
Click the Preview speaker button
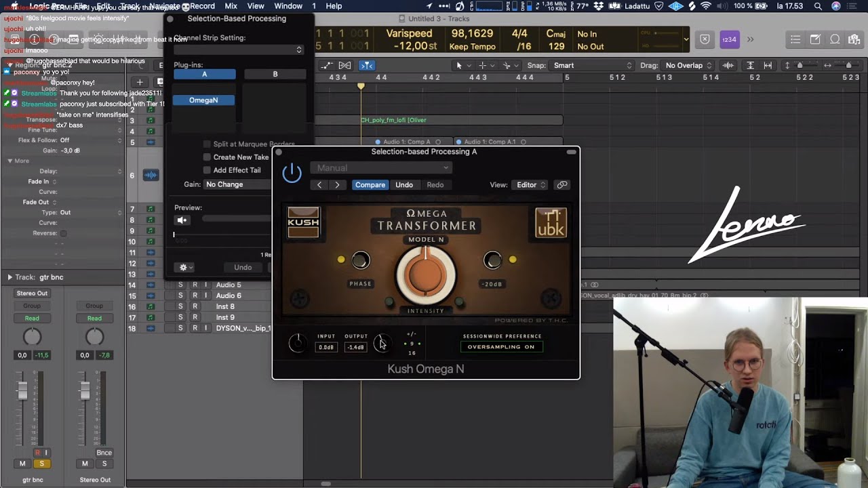(182, 220)
